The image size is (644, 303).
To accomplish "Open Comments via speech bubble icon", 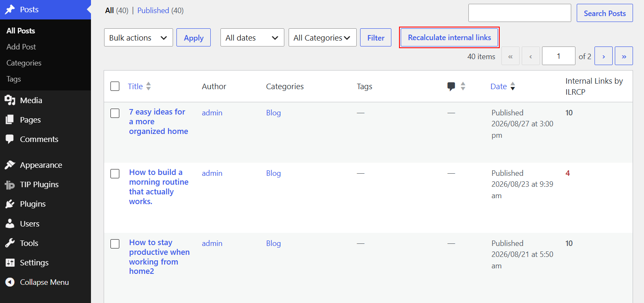I will (x=10, y=139).
